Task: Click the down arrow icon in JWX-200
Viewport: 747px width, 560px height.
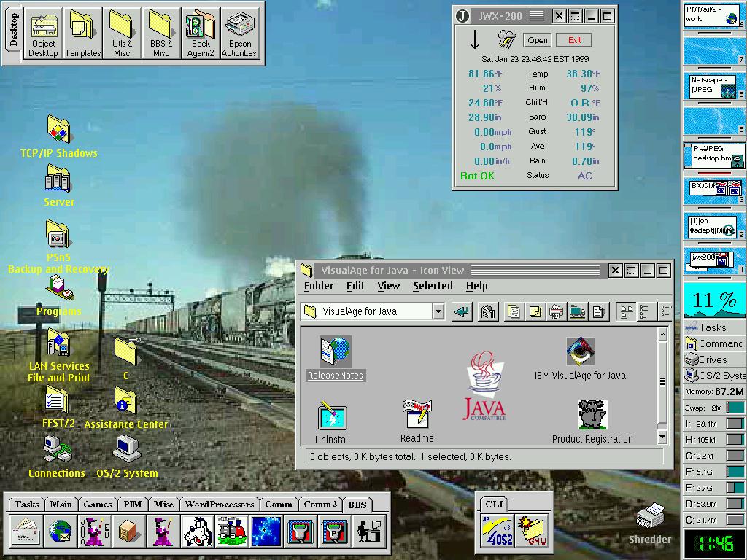Action: point(474,39)
